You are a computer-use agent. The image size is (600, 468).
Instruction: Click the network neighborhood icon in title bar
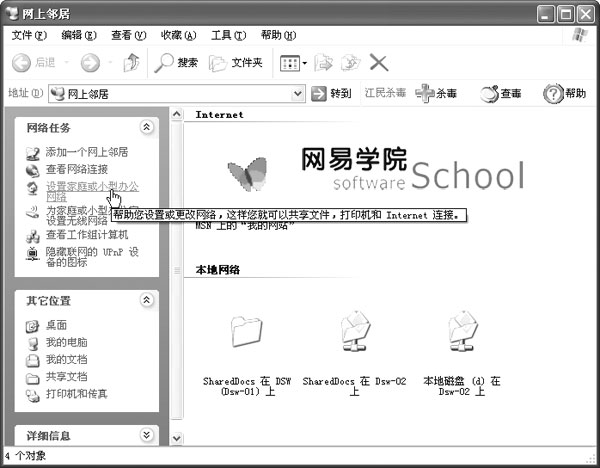[12, 13]
